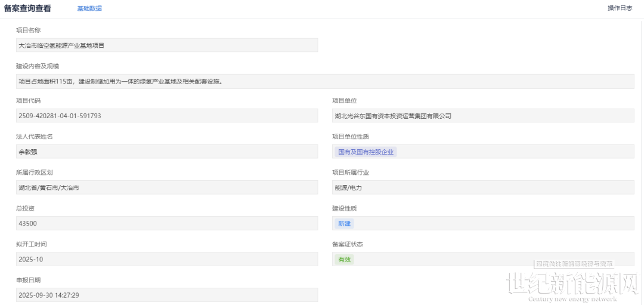Focus the 项目单位 company name field

click(483, 116)
